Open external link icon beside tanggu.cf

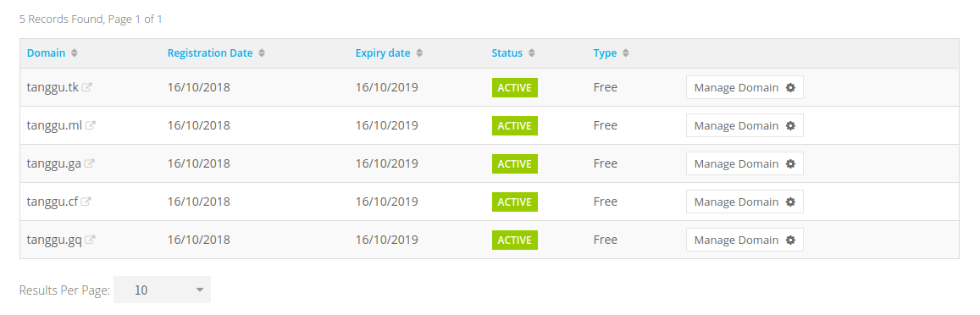[x=87, y=202]
